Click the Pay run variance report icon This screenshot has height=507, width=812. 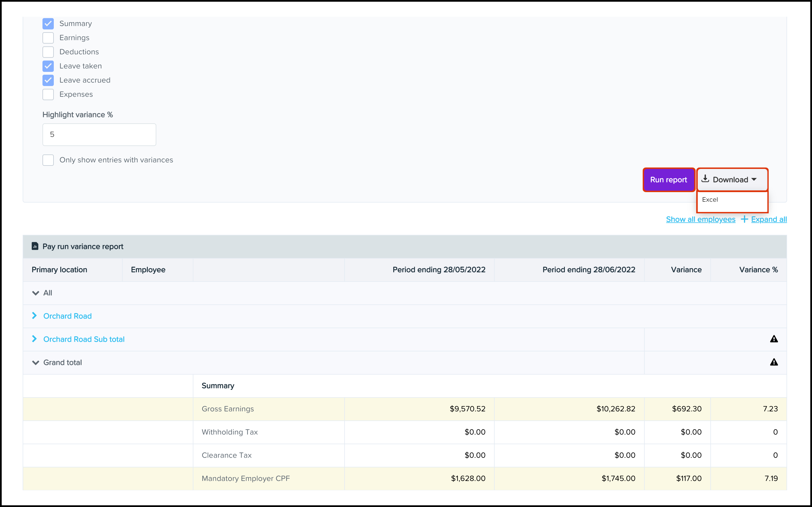[35, 246]
